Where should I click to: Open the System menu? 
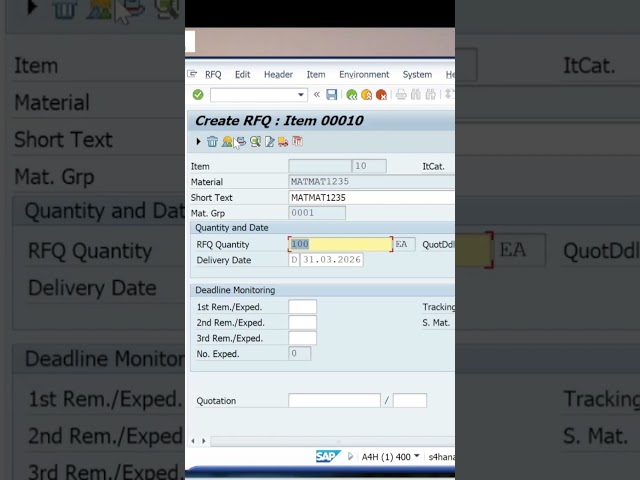point(417,75)
